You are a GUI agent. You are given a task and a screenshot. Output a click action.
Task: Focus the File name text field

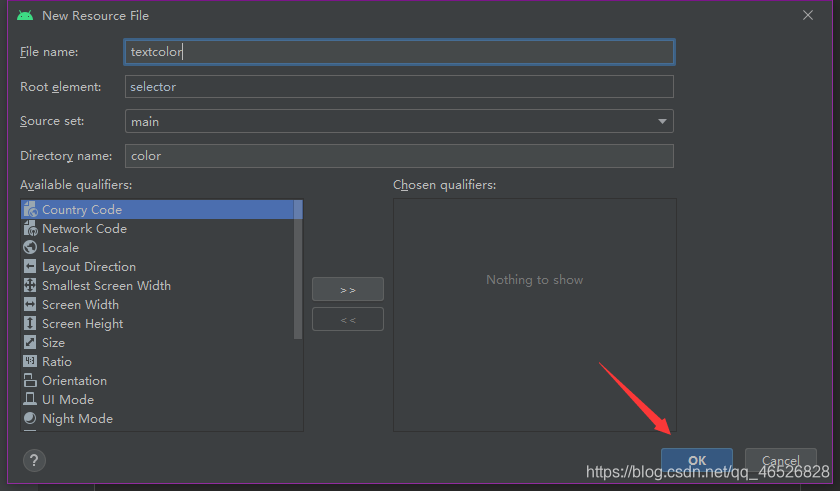(x=399, y=52)
